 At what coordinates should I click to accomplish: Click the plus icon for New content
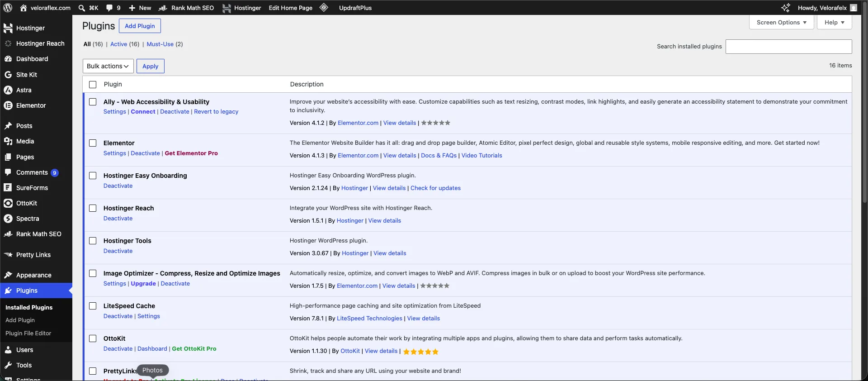pyautogui.click(x=132, y=8)
